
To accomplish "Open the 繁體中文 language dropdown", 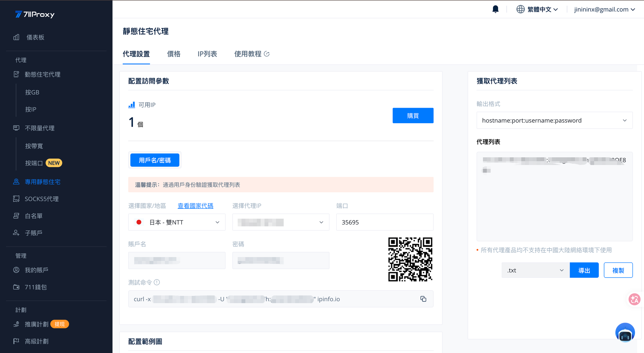I will (x=537, y=9).
